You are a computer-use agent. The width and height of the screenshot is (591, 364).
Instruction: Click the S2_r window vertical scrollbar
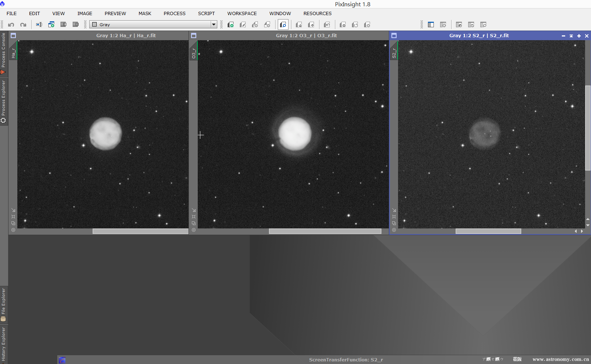click(588, 128)
